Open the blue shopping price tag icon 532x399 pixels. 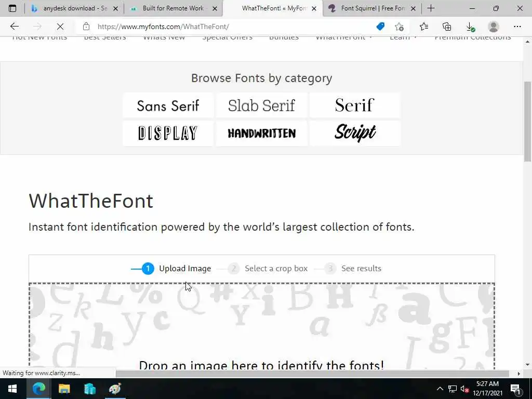click(380, 26)
